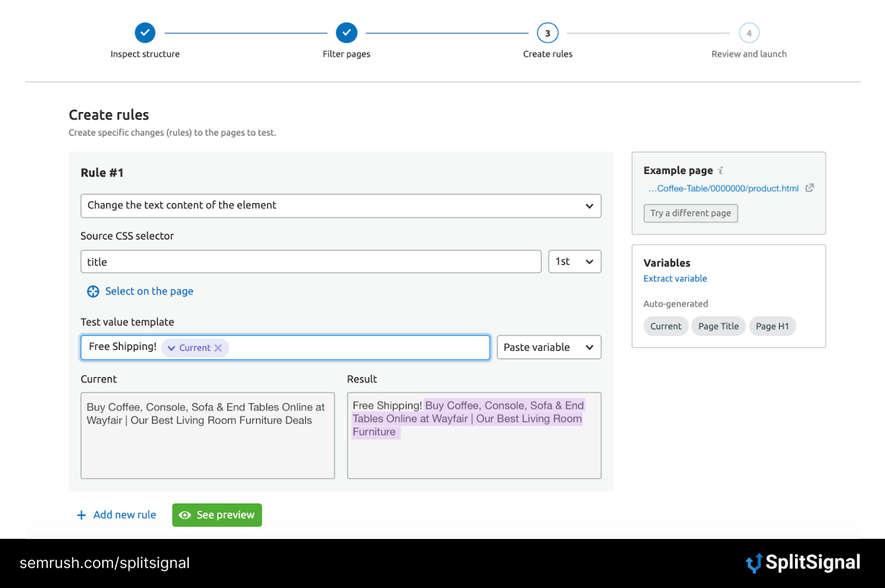Click the step 4 Review and launch circle
The image size is (885, 588).
(x=749, y=33)
